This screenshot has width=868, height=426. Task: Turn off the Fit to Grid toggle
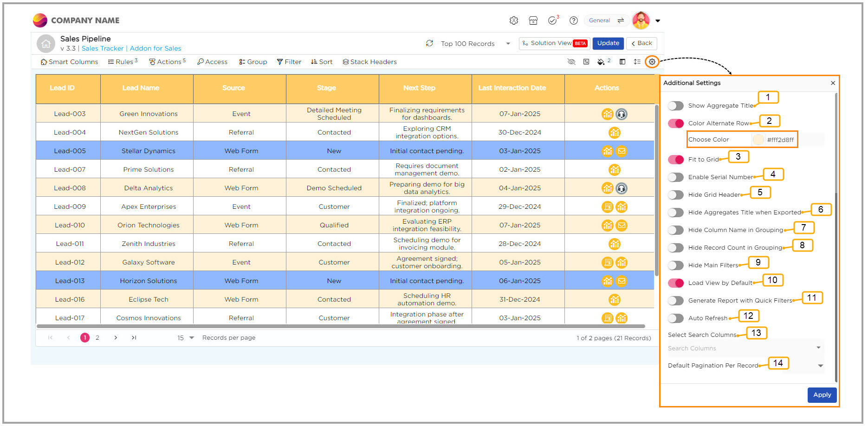pyautogui.click(x=676, y=160)
